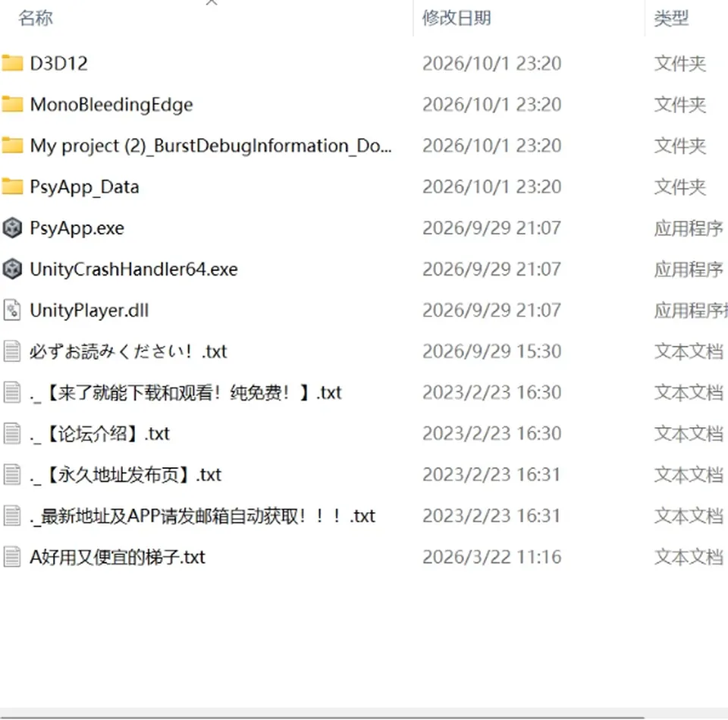This screenshot has height=720, width=728.
Task: Sort files by the 类型 column header
Action: coord(671,18)
